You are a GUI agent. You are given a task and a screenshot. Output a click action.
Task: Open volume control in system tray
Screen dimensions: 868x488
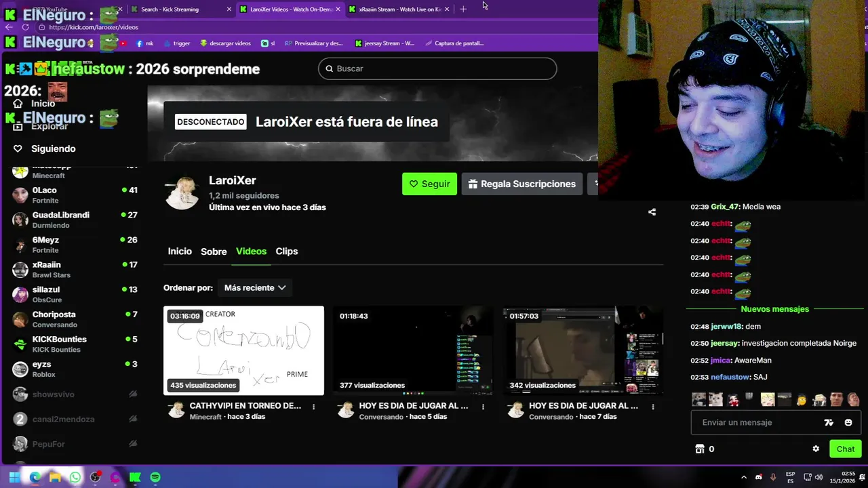[x=820, y=477]
